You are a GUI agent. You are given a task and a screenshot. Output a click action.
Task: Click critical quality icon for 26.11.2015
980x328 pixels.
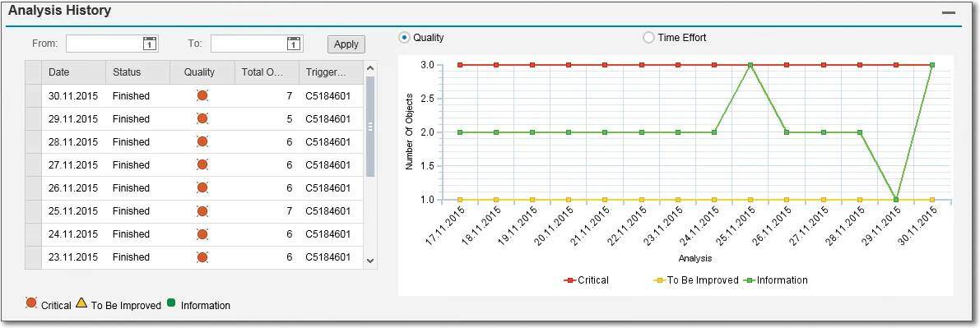tap(202, 188)
